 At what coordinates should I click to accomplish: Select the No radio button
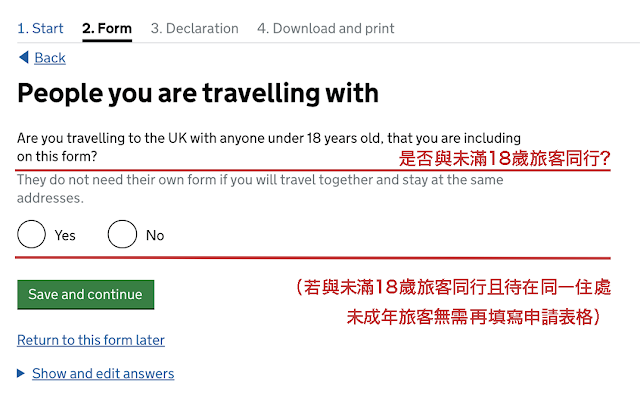122,234
